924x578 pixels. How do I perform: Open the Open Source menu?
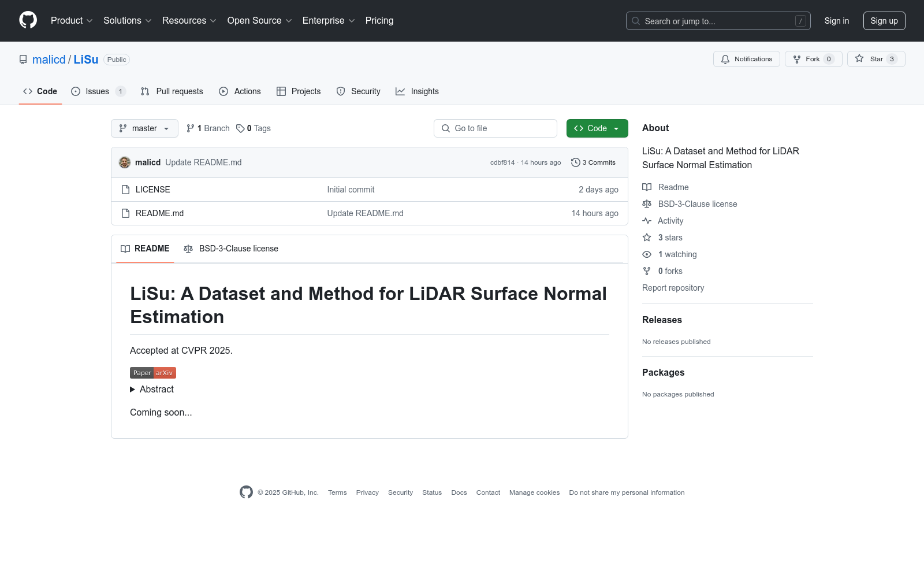259,20
